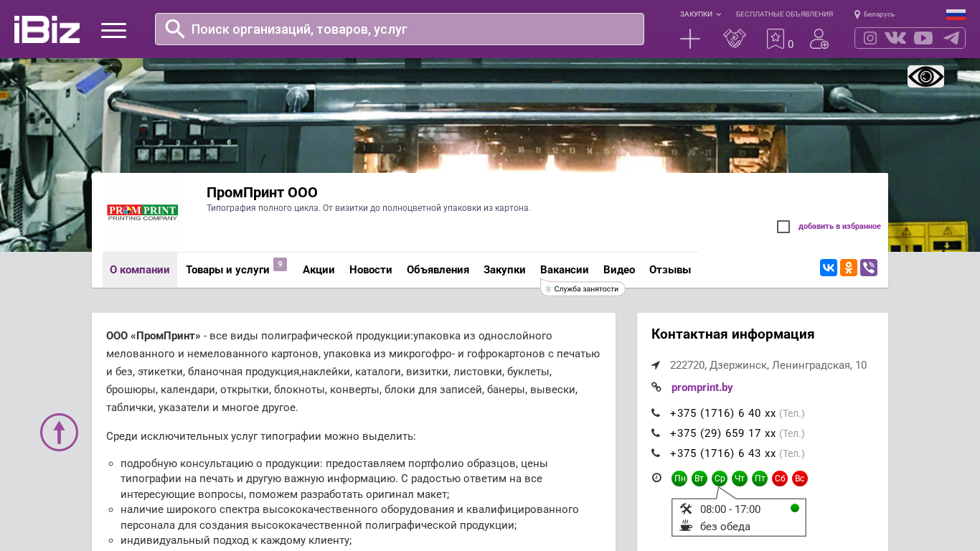Select Wednesday (Ср) in working hours

click(720, 479)
